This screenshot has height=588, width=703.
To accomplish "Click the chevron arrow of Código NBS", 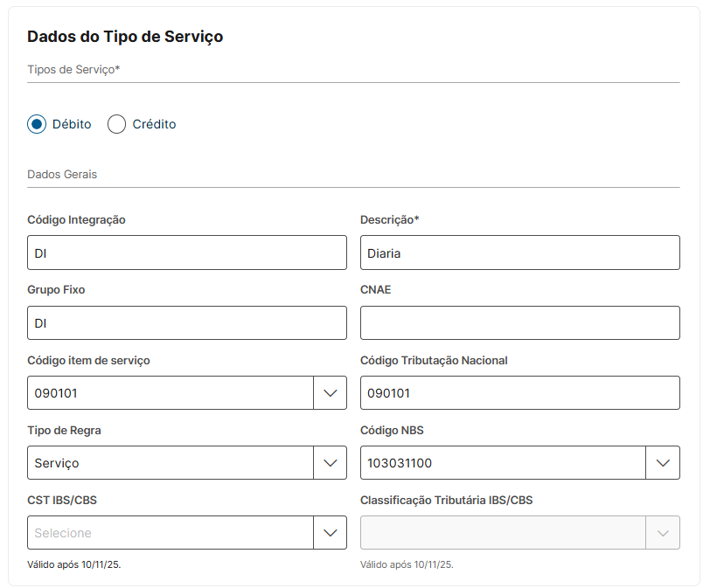I will pos(663,463).
